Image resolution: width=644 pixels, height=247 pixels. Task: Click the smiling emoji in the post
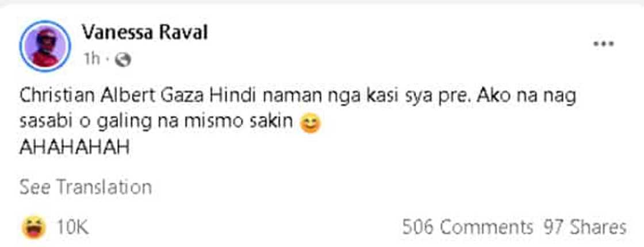click(x=310, y=124)
